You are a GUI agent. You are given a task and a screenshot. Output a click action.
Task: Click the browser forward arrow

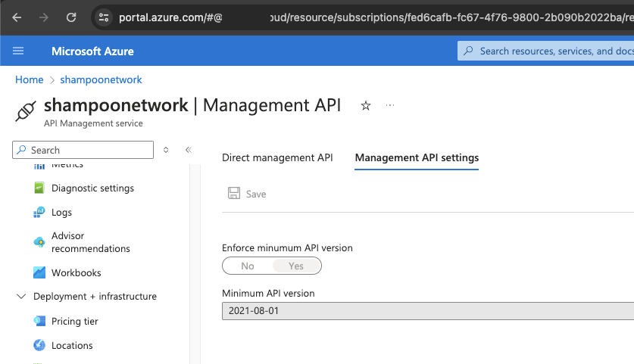click(44, 17)
